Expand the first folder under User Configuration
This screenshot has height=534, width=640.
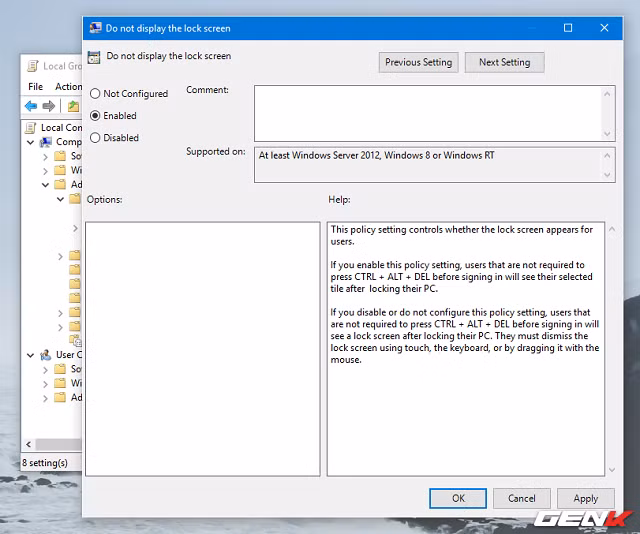46,370
